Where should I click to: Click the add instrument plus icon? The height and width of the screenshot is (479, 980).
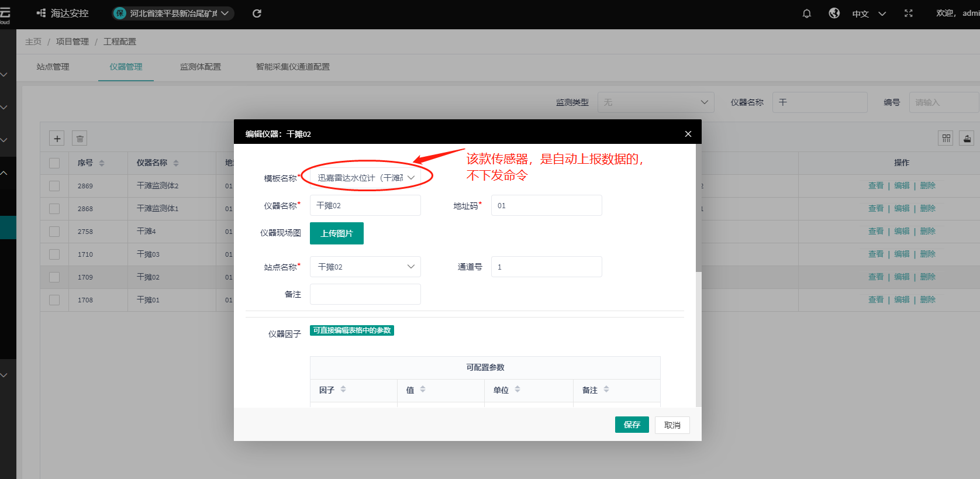point(57,139)
